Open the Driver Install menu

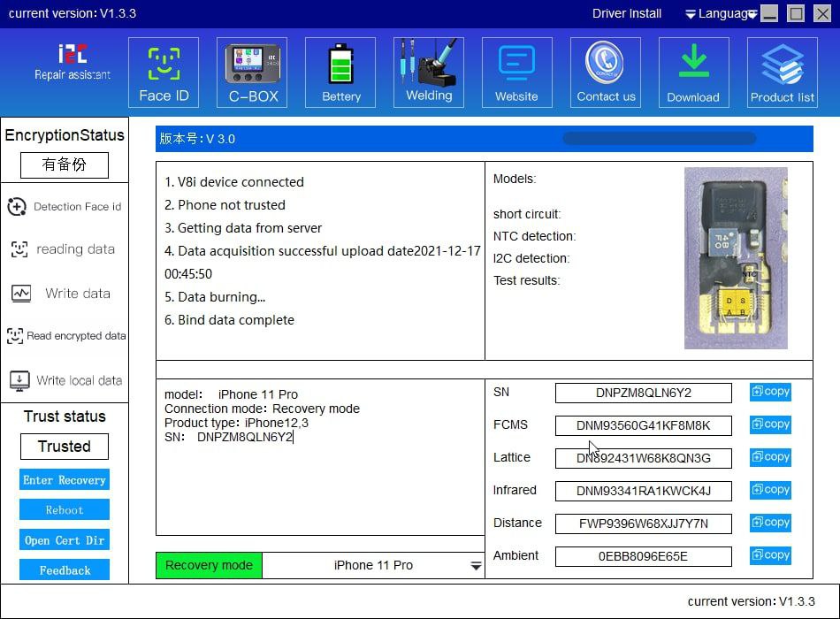(627, 13)
